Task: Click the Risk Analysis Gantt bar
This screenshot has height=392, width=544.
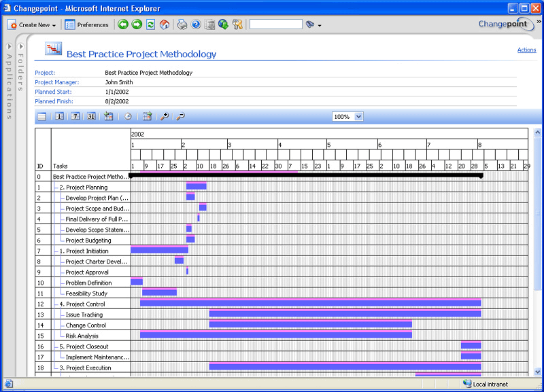Action: coord(276,334)
